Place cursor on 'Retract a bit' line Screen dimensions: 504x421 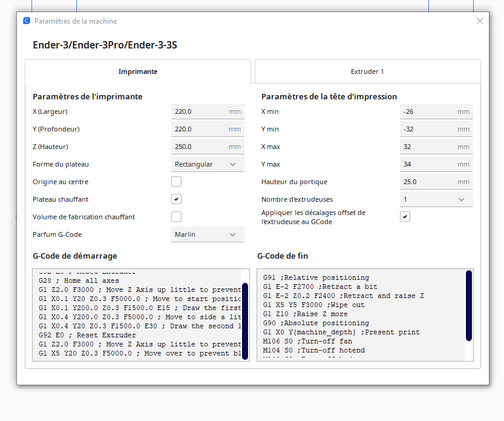(320, 287)
